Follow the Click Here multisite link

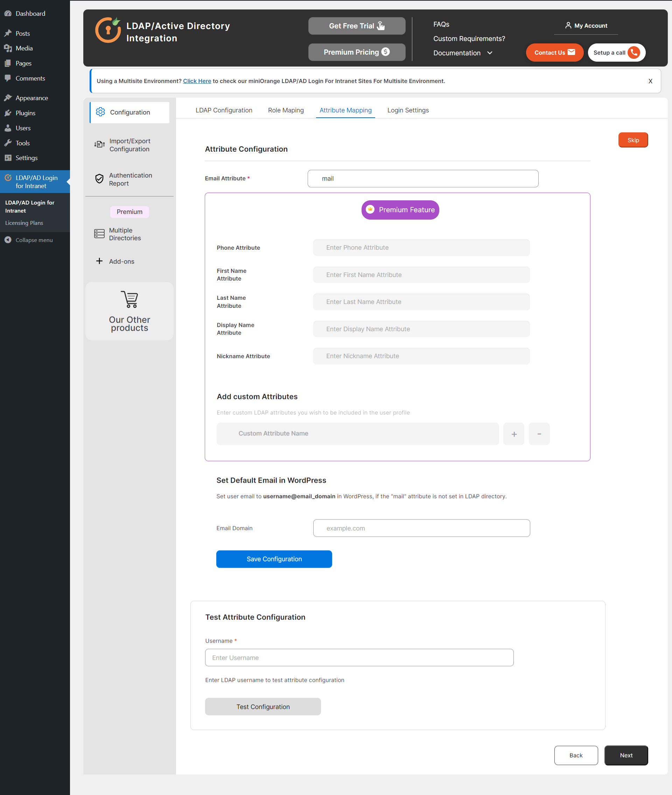pos(197,81)
